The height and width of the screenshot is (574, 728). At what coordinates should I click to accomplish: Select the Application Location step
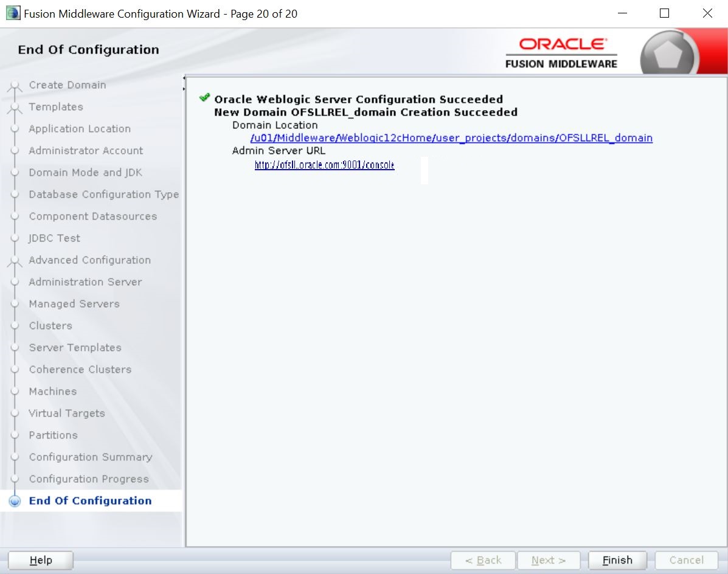pyautogui.click(x=80, y=128)
